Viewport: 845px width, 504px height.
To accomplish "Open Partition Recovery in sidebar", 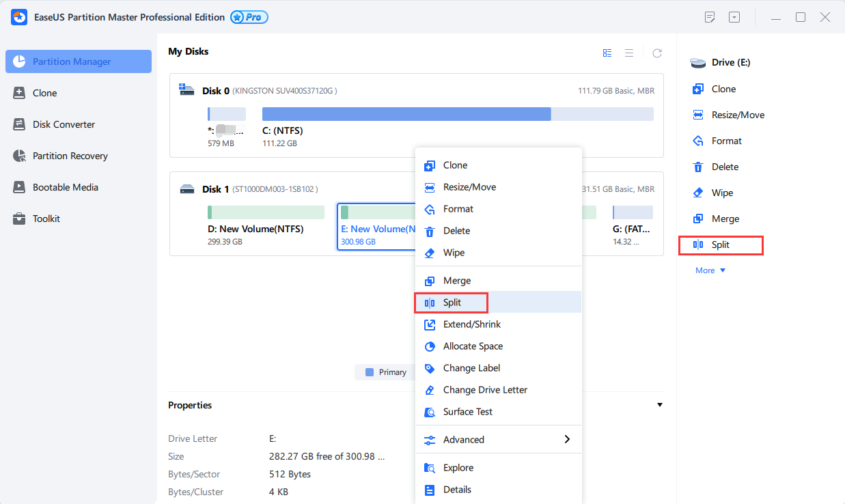I will coord(70,156).
